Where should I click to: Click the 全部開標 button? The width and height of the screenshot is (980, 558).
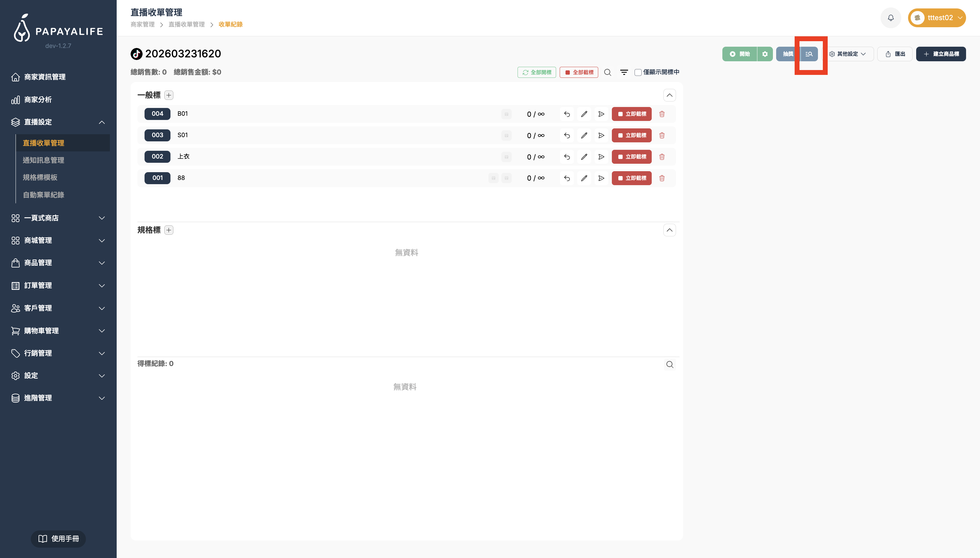pyautogui.click(x=537, y=72)
